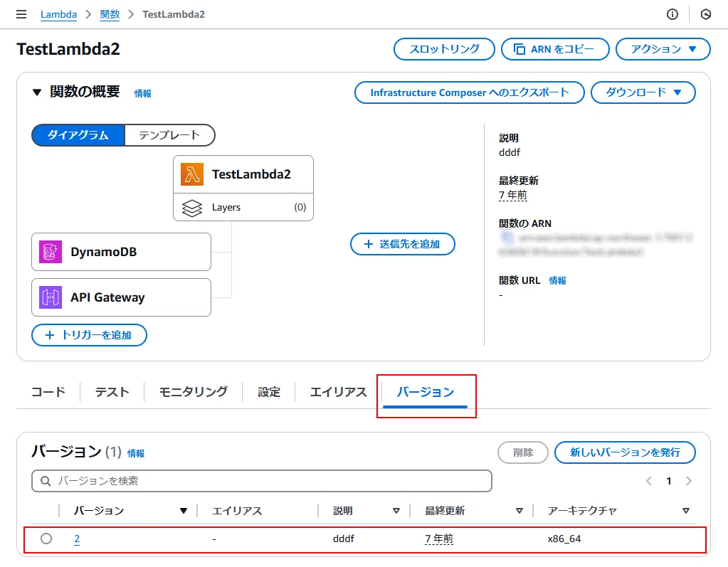728x567 pixels.
Task: Click the Layers (0) row in diagram
Action: (x=243, y=208)
